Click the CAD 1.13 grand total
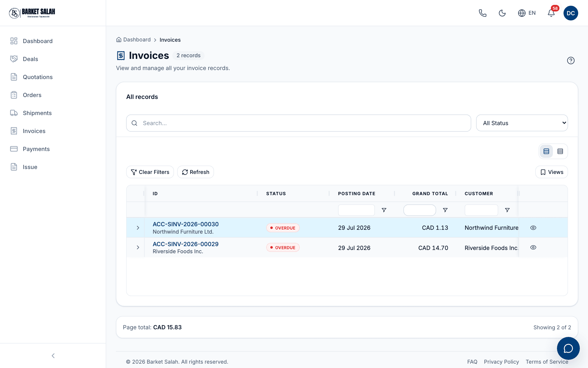This screenshot has height=368, width=588. [435, 228]
